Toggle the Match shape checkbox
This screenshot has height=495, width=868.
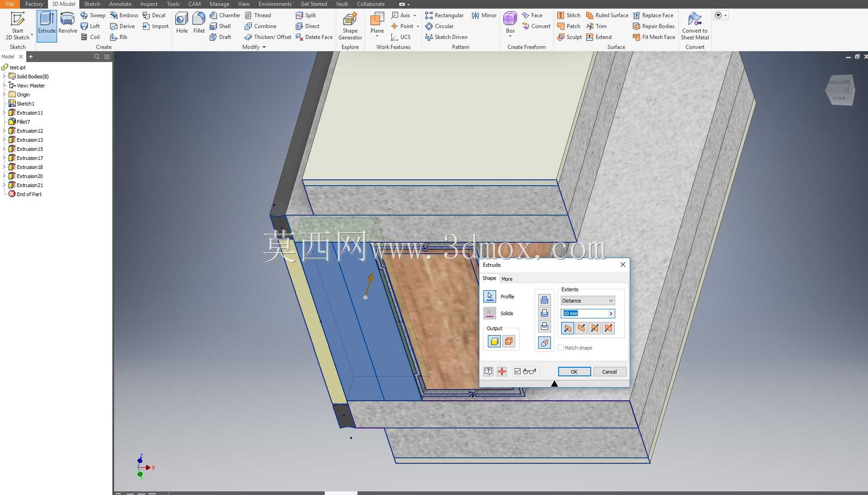561,348
